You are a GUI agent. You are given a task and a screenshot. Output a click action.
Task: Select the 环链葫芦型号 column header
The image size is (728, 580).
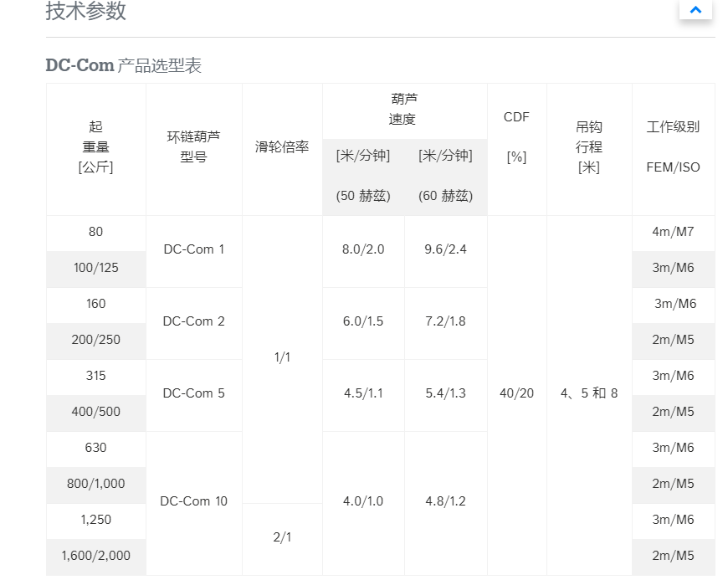pos(193,147)
